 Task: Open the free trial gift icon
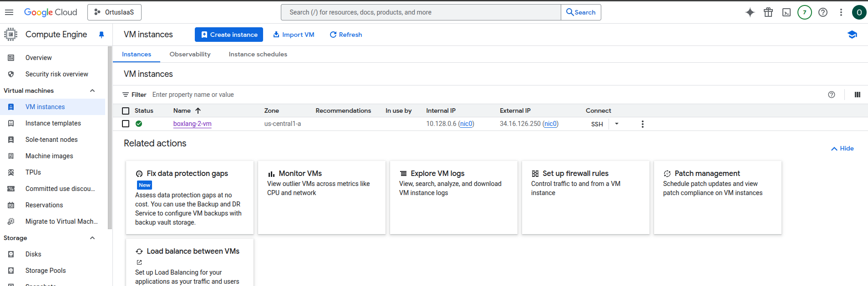pyautogui.click(x=768, y=12)
